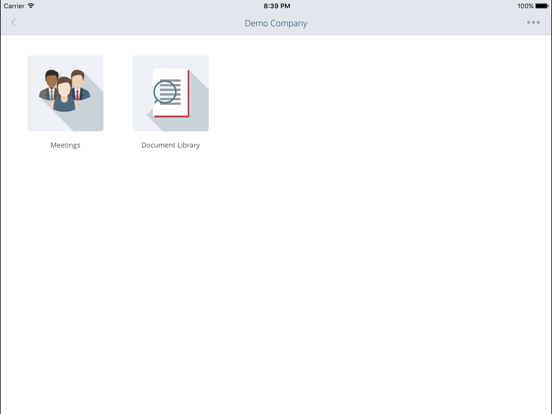
Task: Tap the Carrier status text
Action: (x=14, y=6)
